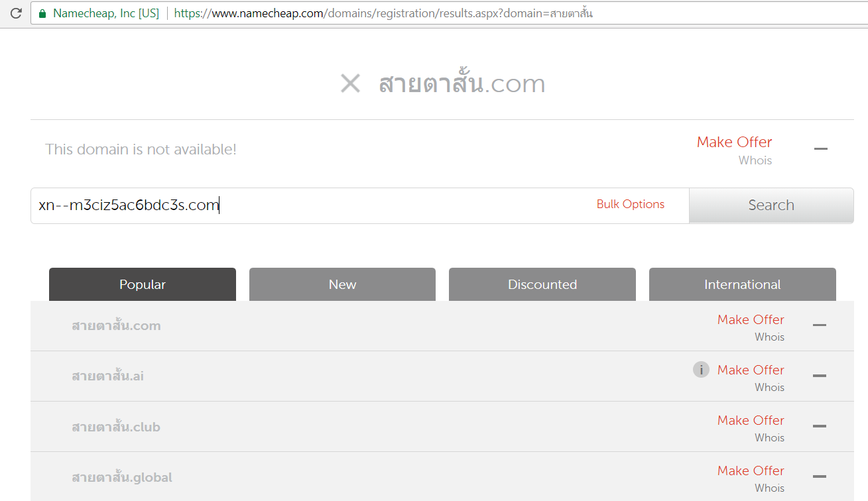Click สายตาสั้น.global domain name
Screen dimensions: 868x501
pyautogui.click(x=122, y=477)
